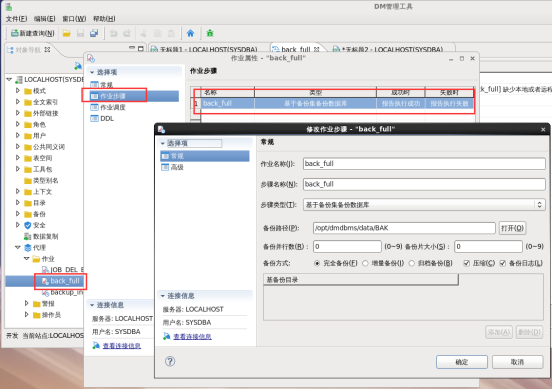Viewport: 553px width, 390px height.
Task: Click the help question mark icon
Action: point(170,361)
